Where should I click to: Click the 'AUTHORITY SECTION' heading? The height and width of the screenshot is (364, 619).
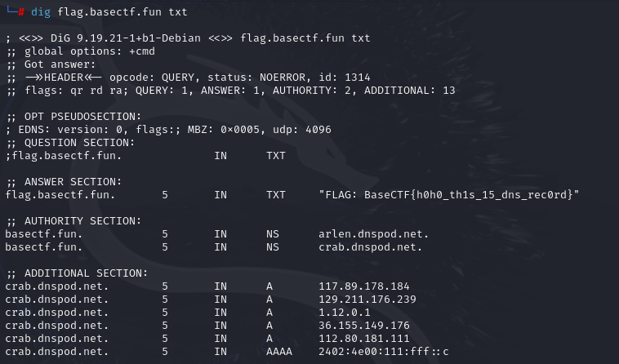[77, 220]
